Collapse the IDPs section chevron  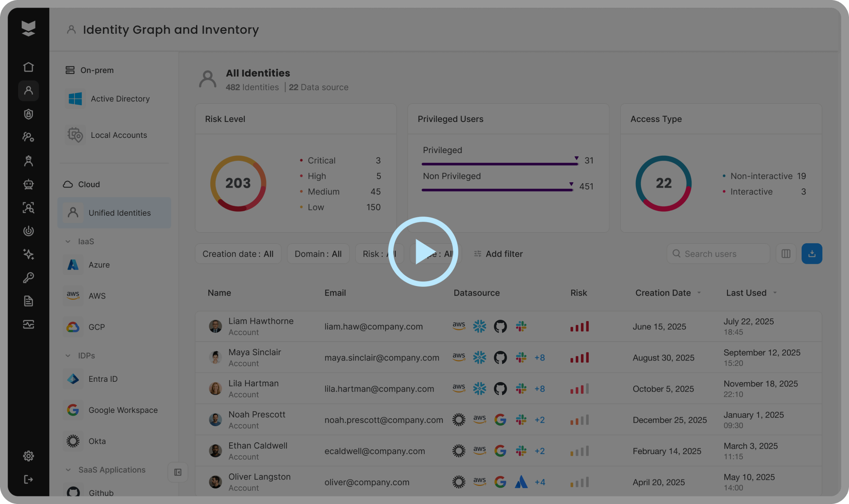point(68,356)
